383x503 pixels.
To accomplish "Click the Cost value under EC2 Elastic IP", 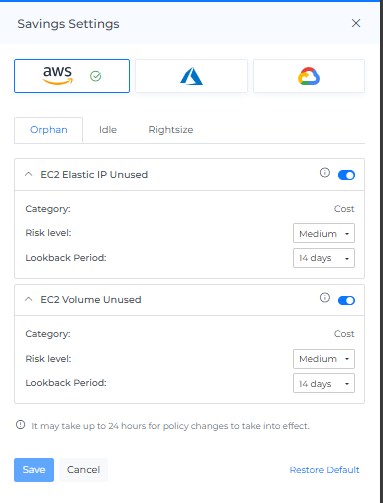I will point(344,209).
